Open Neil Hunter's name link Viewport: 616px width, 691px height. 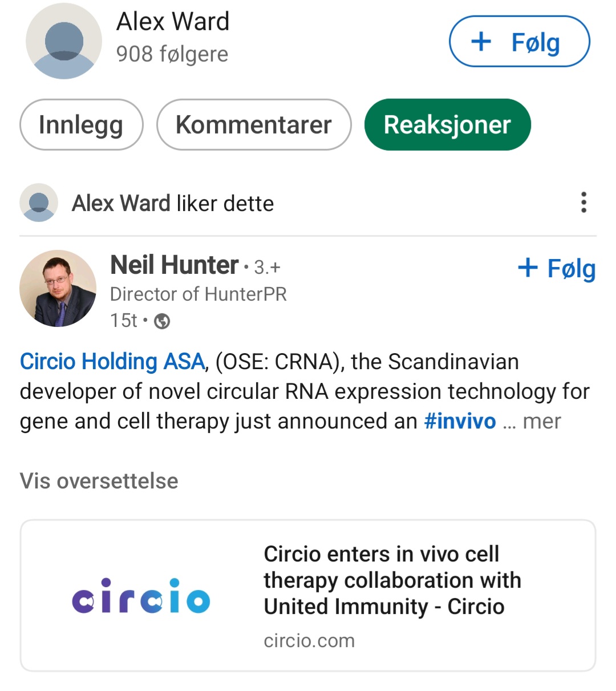point(174,265)
